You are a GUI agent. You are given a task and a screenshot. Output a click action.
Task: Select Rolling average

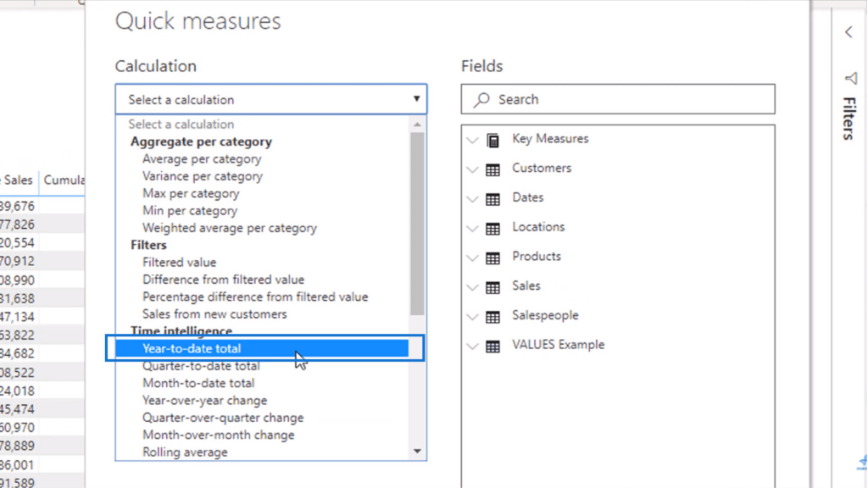coord(185,452)
